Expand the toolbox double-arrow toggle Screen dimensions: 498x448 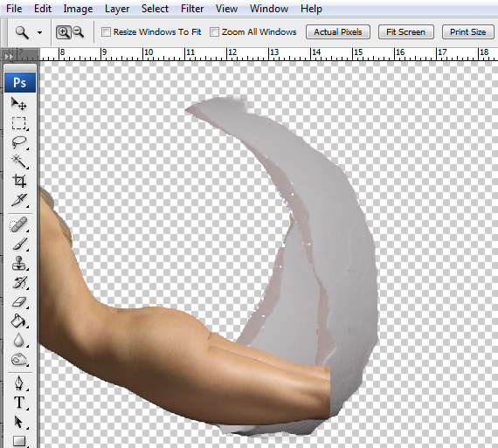click(x=8, y=56)
